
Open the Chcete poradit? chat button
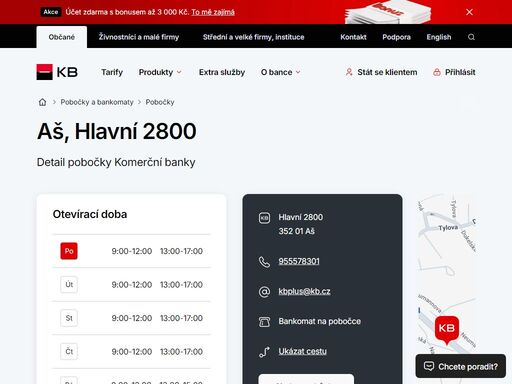[x=461, y=366]
